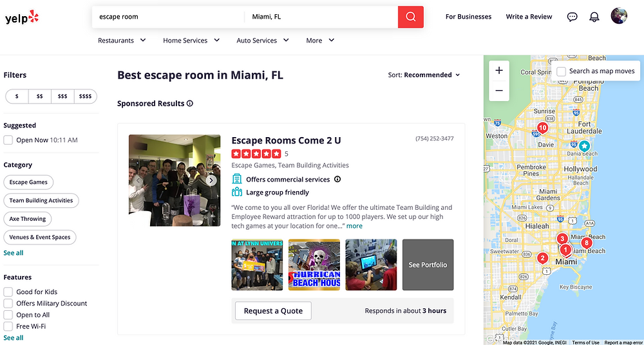Click the teal star map marker
This screenshot has width=644, height=345.
[x=584, y=146]
